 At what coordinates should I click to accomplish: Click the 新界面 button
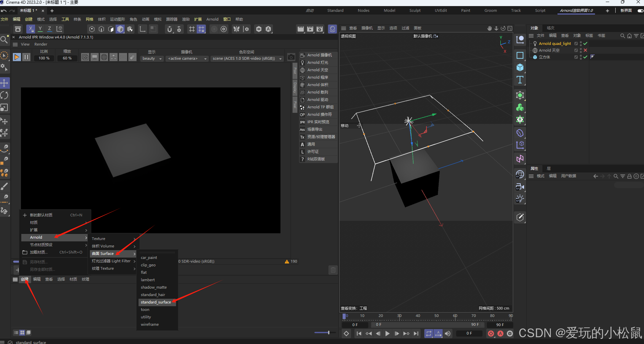[626, 10]
